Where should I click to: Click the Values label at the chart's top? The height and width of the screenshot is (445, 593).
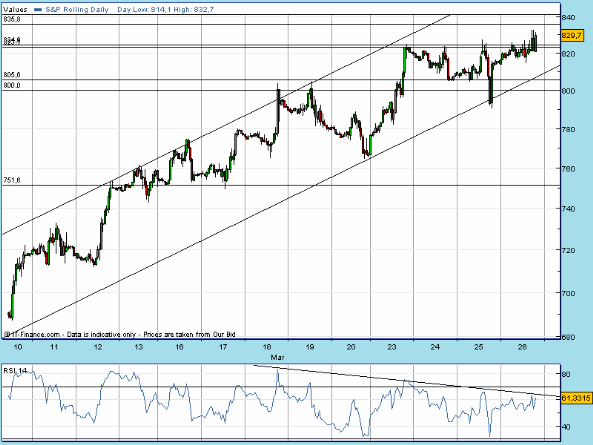coord(15,9)
